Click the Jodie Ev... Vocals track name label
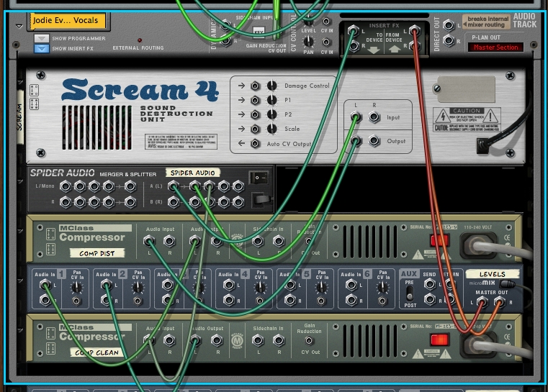This screenshot has height=392, width=548. (x=68, y=20)
